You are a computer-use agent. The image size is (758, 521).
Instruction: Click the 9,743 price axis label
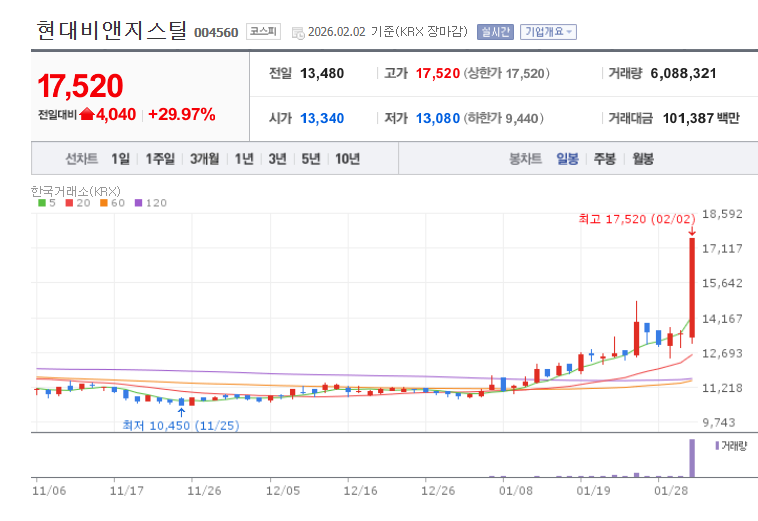pyautogui.click(x=718, y=422)
